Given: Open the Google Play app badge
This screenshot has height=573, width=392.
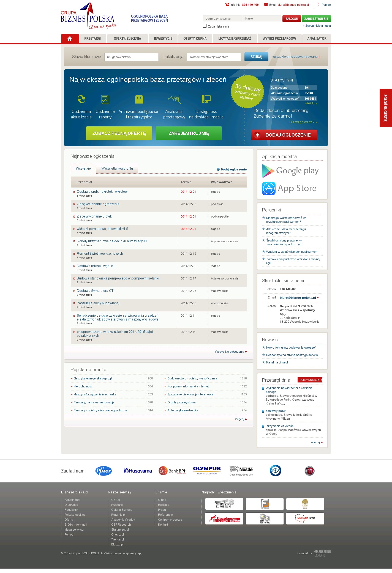Looking at the screenshot, I should (290, 171).
